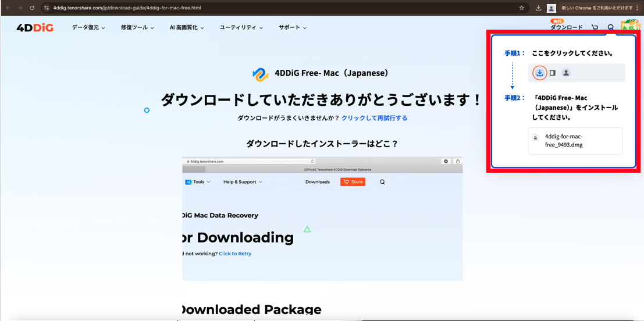The height and width of the screenshot is (321, 644).
Task: Click クリックして再試行する retry link
Action: pos(374,118)
